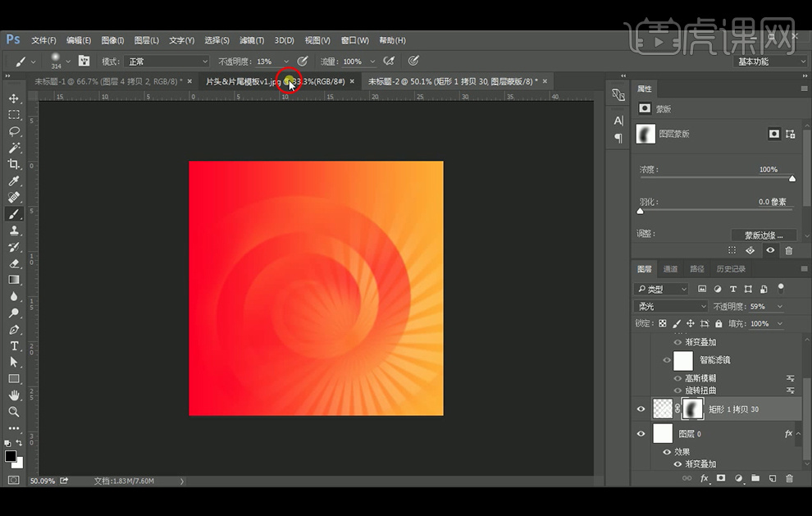Viewport: 812px width, 516px height.
Task: Toggle visibility of 矩形 1 拷贝 30 layer
Action: pos(641,408)
